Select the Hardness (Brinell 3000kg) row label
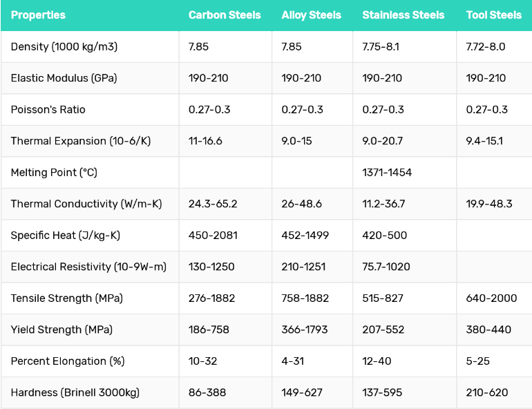 (x=75, y=392)
